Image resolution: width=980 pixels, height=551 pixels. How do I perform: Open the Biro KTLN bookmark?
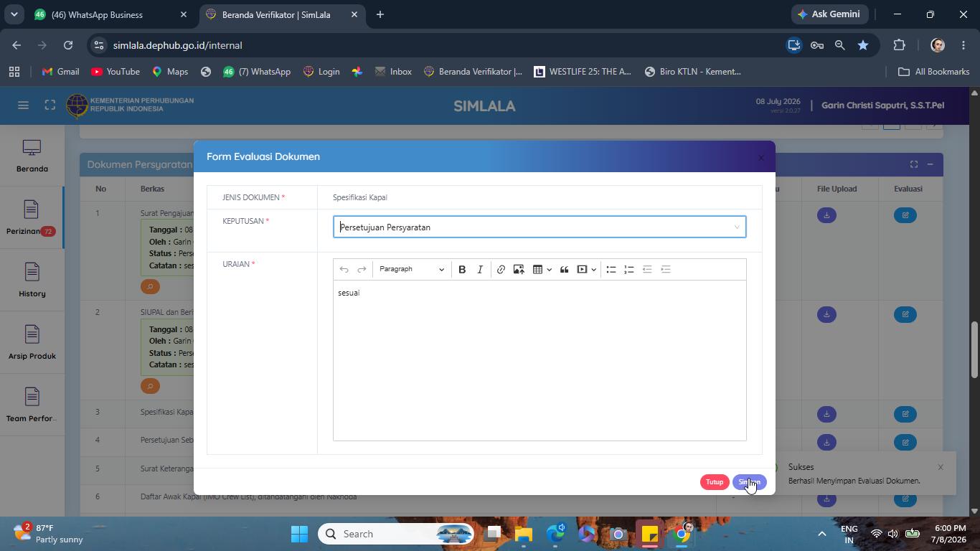point(693,72)
